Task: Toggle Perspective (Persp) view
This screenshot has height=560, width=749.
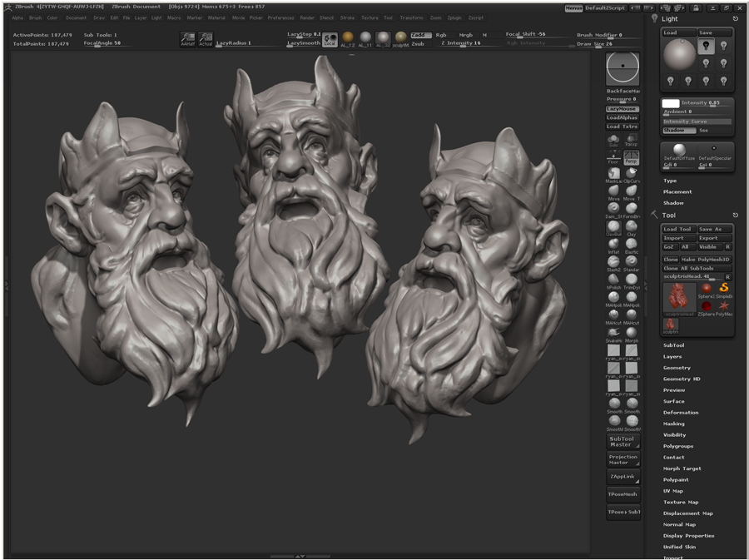Action: coord(631,157)
